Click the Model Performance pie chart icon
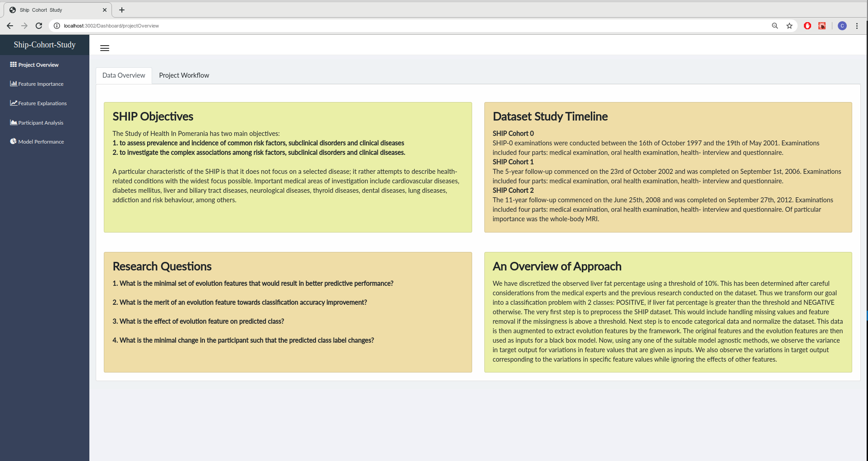Screen dimensions: 868x461 click(x=14, y=141)
